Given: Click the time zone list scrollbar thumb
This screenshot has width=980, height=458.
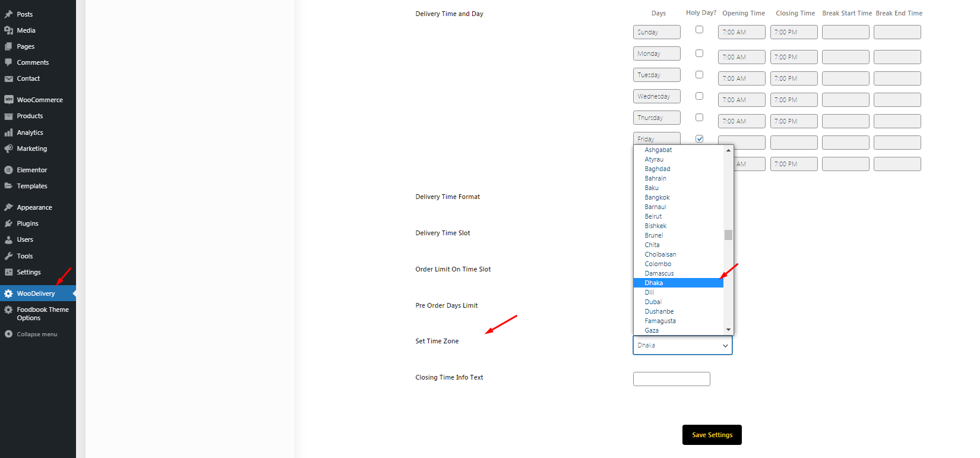Looking at the screenshot, I should (728, 235).
